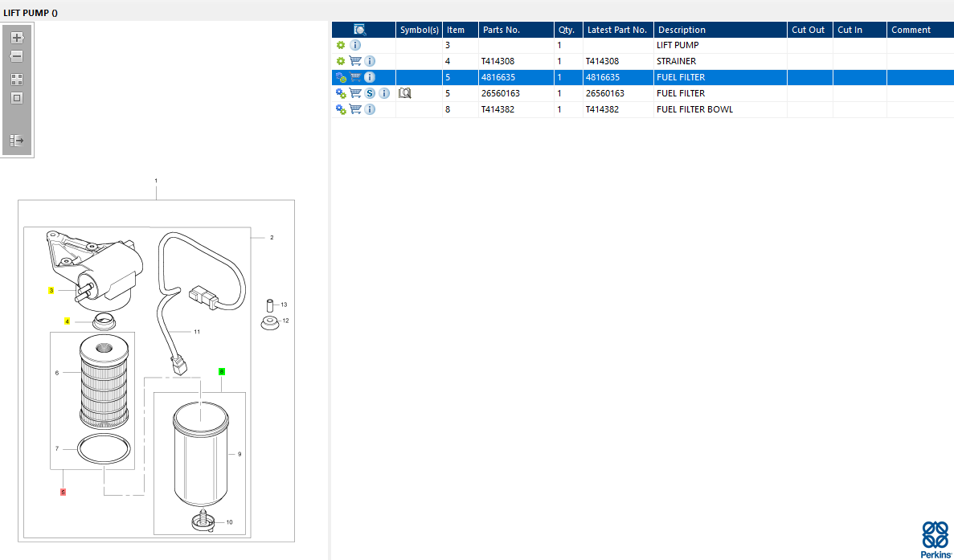Screen dimensions: 954x560
Task: Sort by Description column header
Action: pos(720,30)
